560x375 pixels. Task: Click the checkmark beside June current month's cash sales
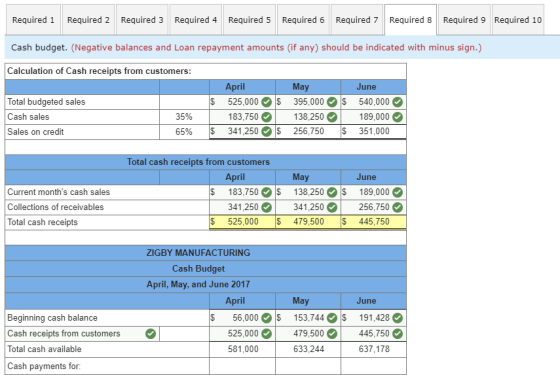click(398, 192)
